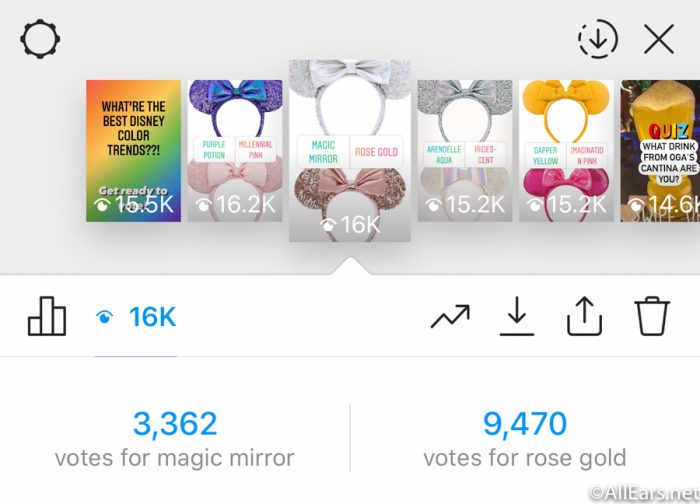The height and width of the screenshot is (504, 700).
Task: Download this story with the arrow icon
Action: 517,316
